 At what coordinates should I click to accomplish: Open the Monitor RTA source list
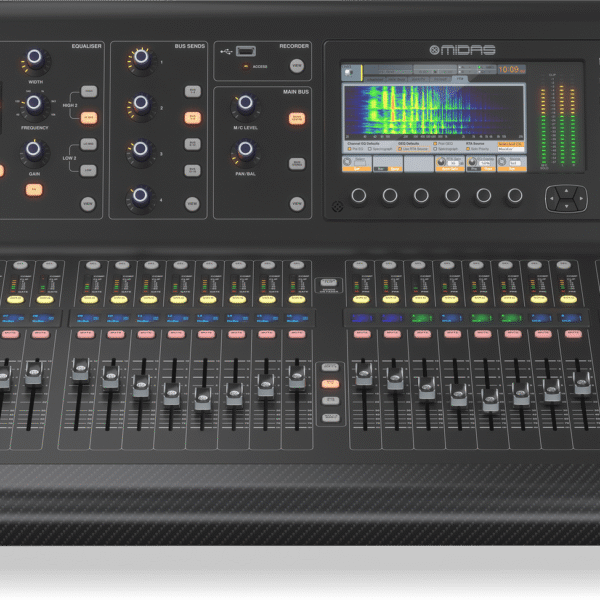[x=510, y=149]
